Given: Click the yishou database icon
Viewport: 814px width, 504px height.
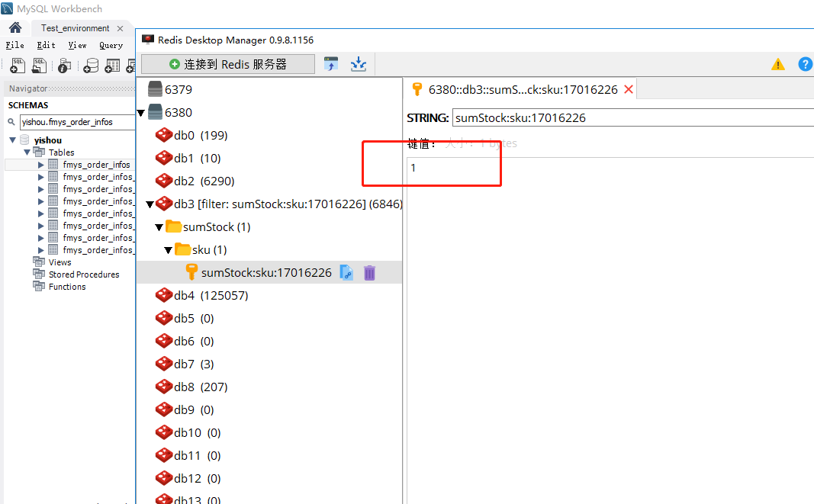Looking at the screenshot, I should [24, 140].
